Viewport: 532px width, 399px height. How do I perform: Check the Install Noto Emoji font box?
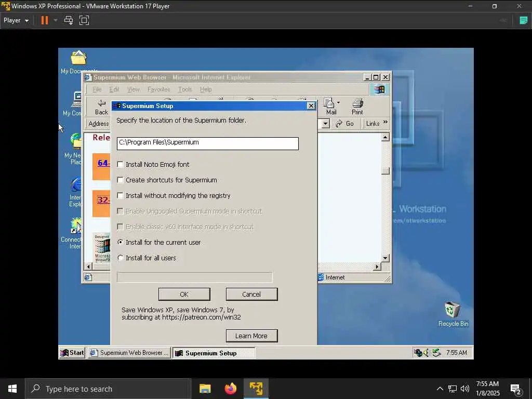[x=120, y=165]
